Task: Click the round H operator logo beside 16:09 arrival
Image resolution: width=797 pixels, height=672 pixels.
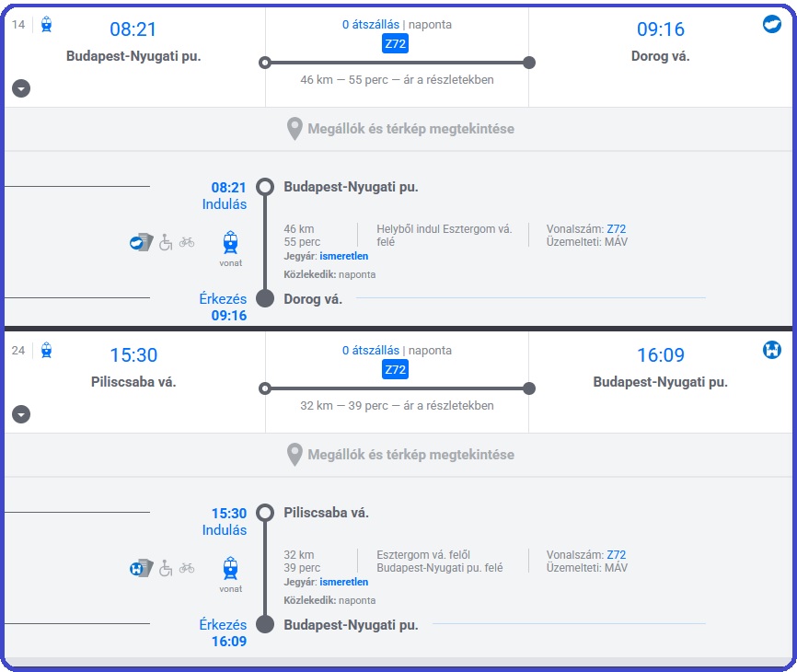Action: click(772, 350)
